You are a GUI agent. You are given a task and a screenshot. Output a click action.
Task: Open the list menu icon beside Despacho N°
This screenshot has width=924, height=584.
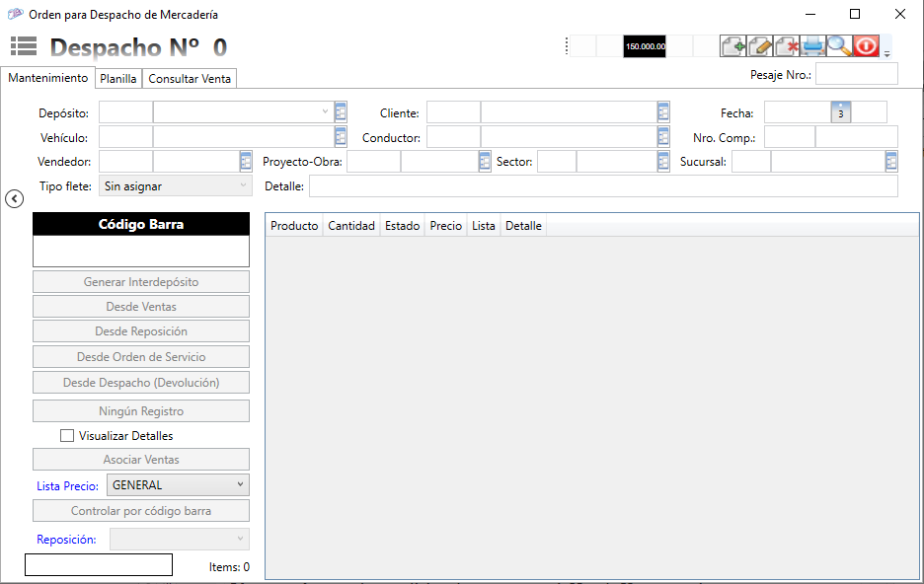[24, 46]
